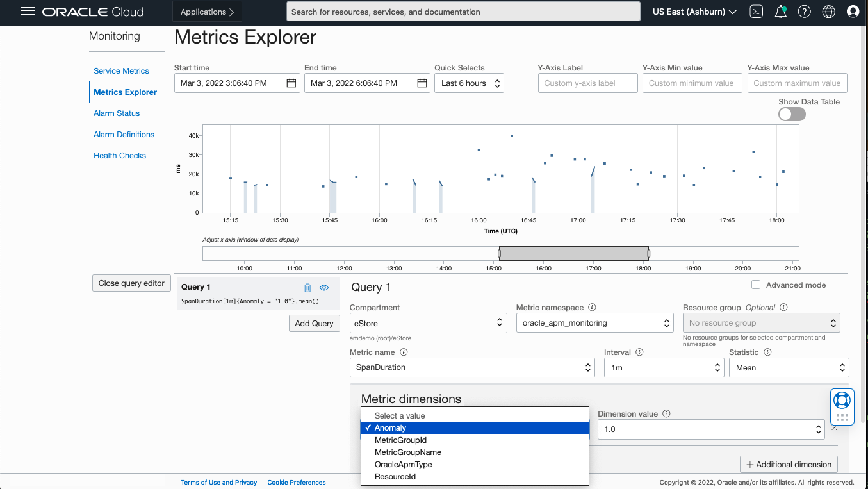Open the Cloud Shell terminal icon
Image resolution: width=868 pixels, height=489 pixels.
[x=756, y=11]
